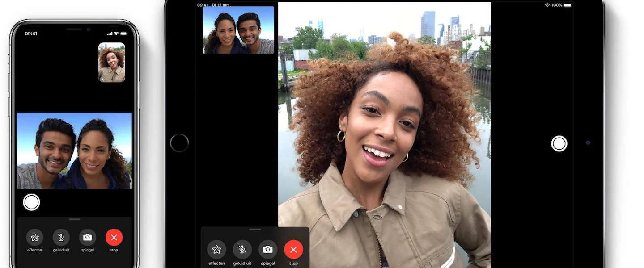Tap the grabber above the iPhone call controls
Screen dimensions: 644x268
(74, 219)
